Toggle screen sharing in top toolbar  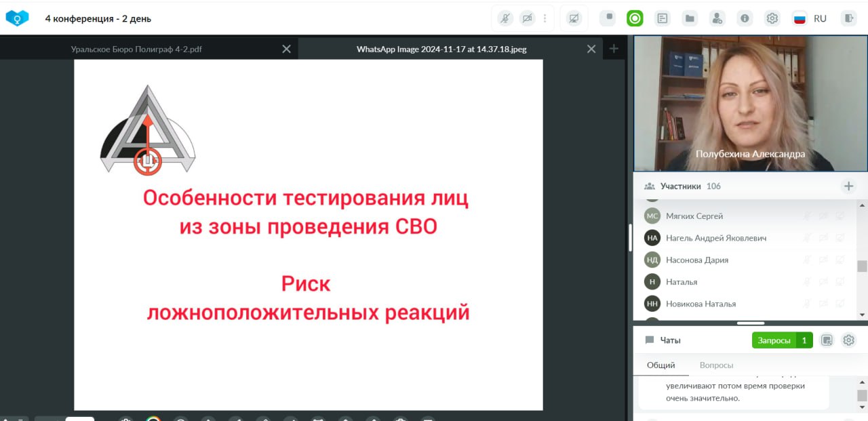(574, 18)
